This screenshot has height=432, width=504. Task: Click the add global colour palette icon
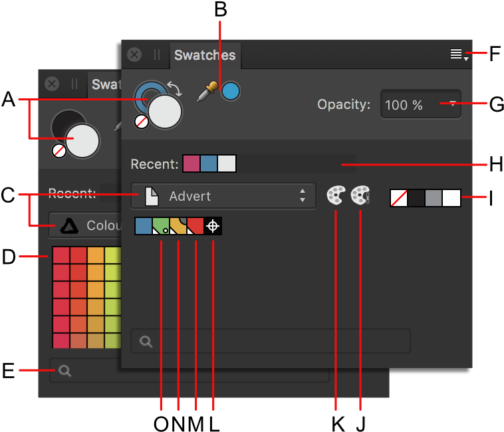coord(360,195)
